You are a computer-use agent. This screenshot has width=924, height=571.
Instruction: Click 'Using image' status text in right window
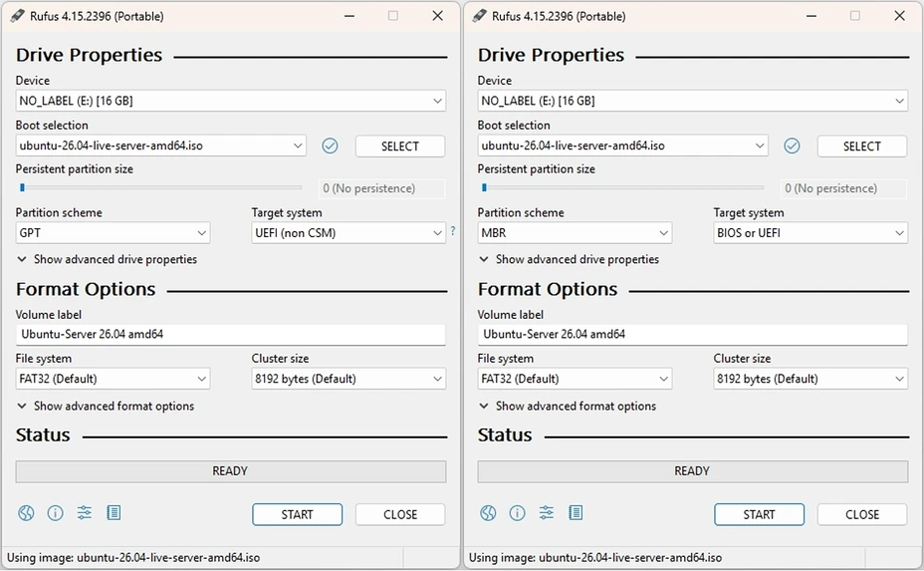click(595, 557)
